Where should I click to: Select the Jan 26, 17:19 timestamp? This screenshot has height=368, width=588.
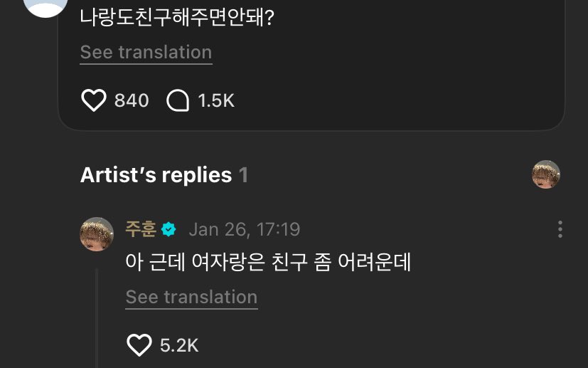point(245,229)
